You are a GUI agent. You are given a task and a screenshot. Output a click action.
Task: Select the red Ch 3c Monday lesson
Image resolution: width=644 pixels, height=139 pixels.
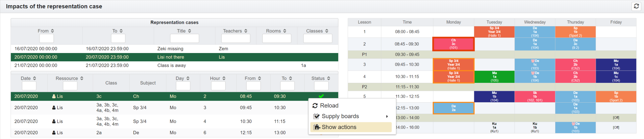point(453,44)
